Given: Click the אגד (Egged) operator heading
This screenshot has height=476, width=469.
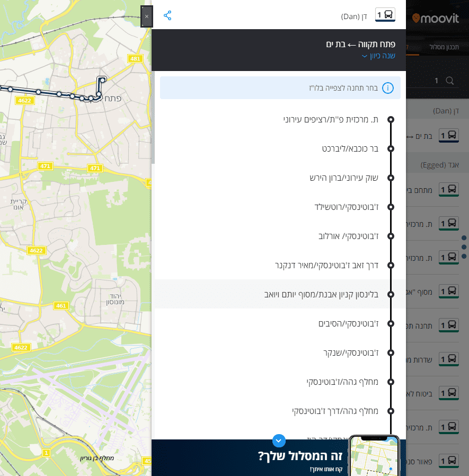Looking at the screenshot, I should click(x=439, y=165).
